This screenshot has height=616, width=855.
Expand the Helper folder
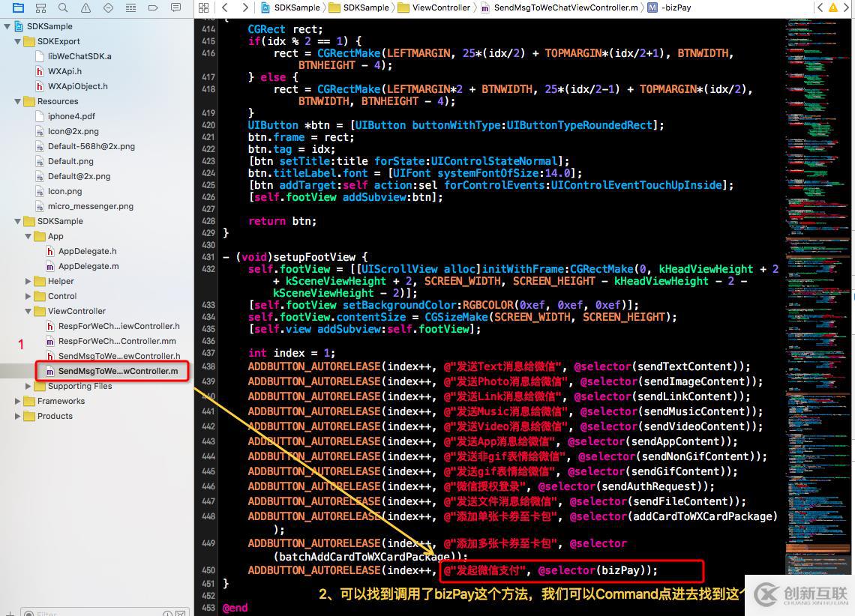point(28,281)
